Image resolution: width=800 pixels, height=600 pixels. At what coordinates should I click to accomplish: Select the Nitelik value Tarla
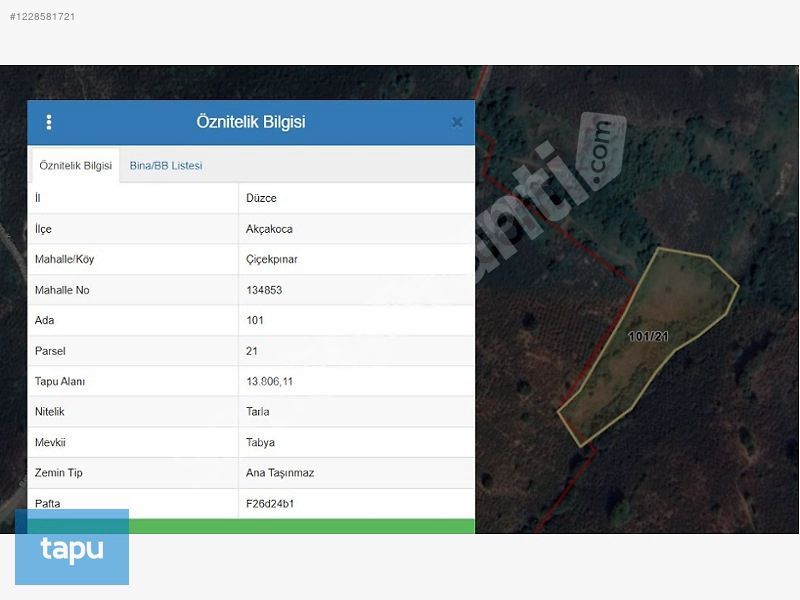[258, 412]
